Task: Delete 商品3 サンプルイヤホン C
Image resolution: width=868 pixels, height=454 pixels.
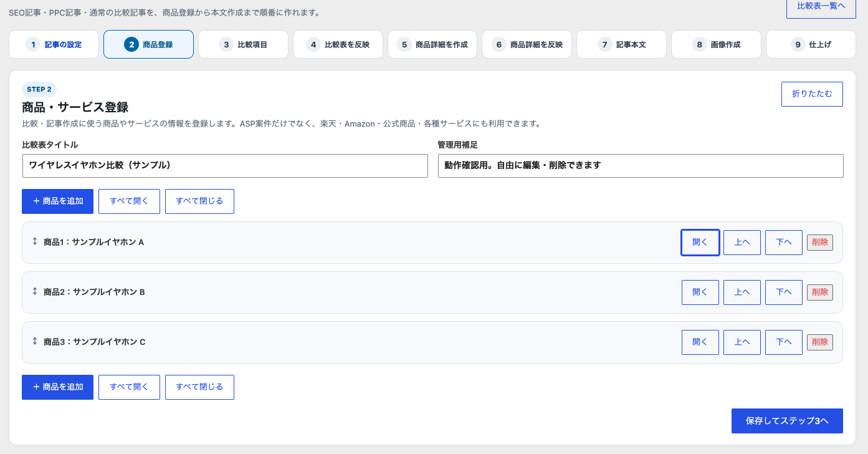Action: pyautogui.click(x=820, y=342)
